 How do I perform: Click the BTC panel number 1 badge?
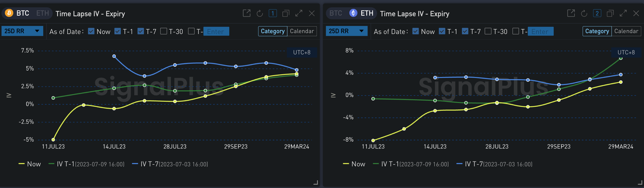[273, 14]
